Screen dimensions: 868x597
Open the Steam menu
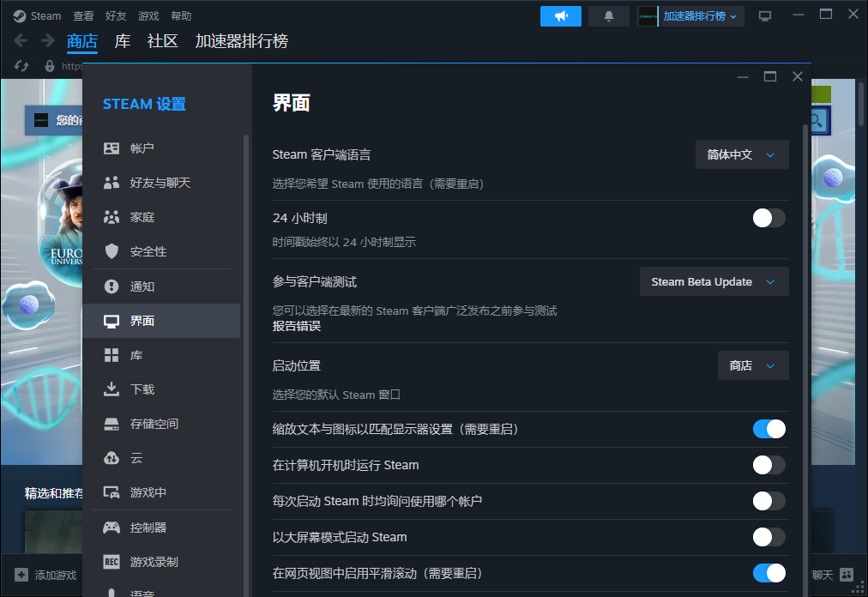click(45, 16)
